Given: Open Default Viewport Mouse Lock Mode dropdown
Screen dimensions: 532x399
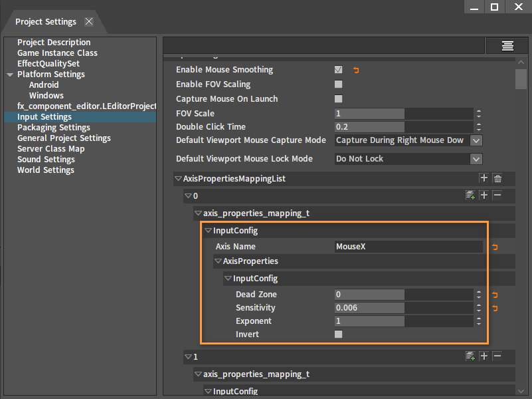Looking at the screenshot, I should (476, 159).
